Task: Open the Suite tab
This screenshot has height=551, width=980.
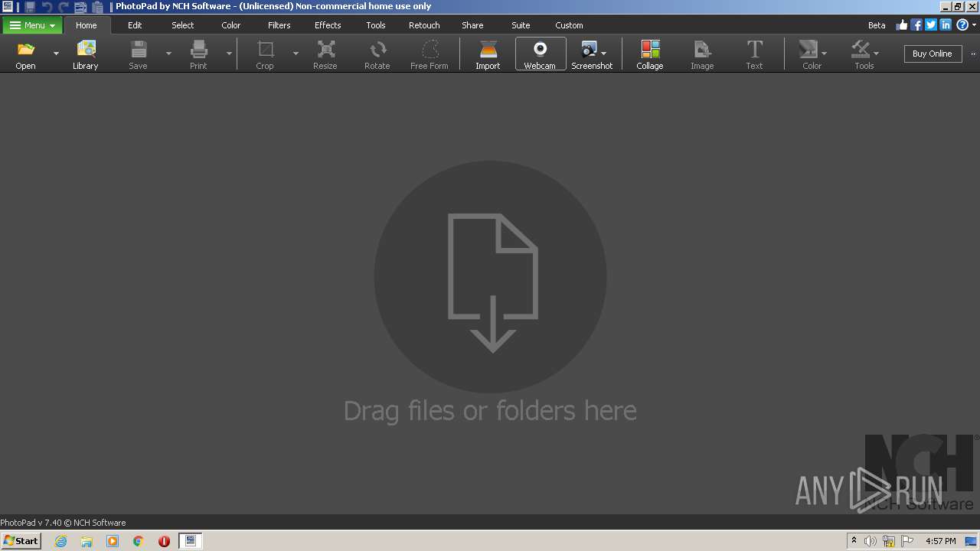Action: pyautogui.click(x=521, y=25)
